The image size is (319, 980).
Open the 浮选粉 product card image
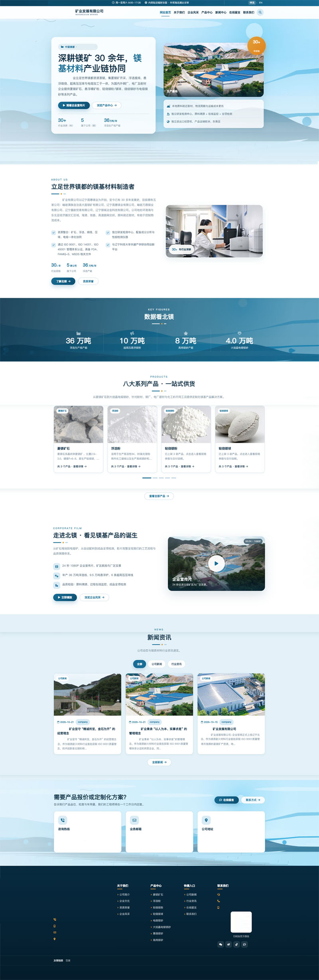pyautogui.click(x=132, y=424)
